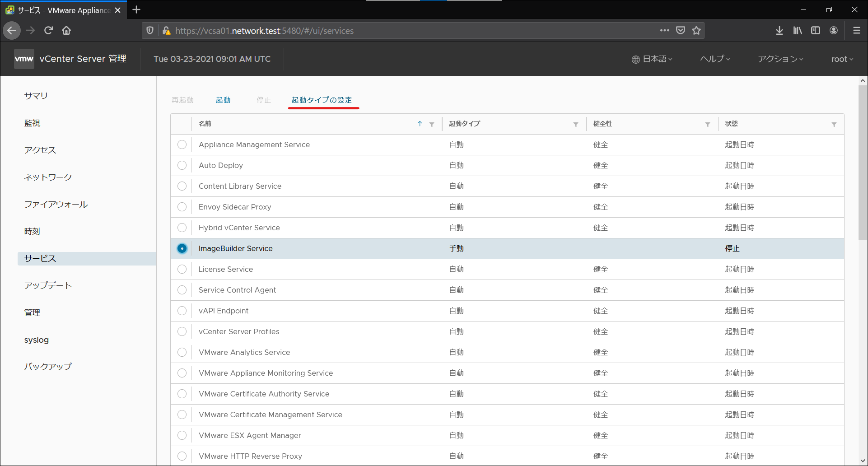
Task: Click the scrollbar up arrow
Action: pos(863,81)
